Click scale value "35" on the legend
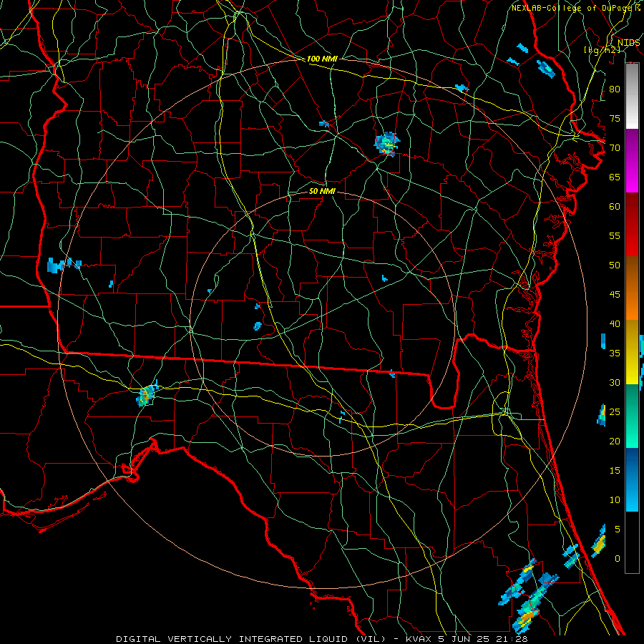 615,353
